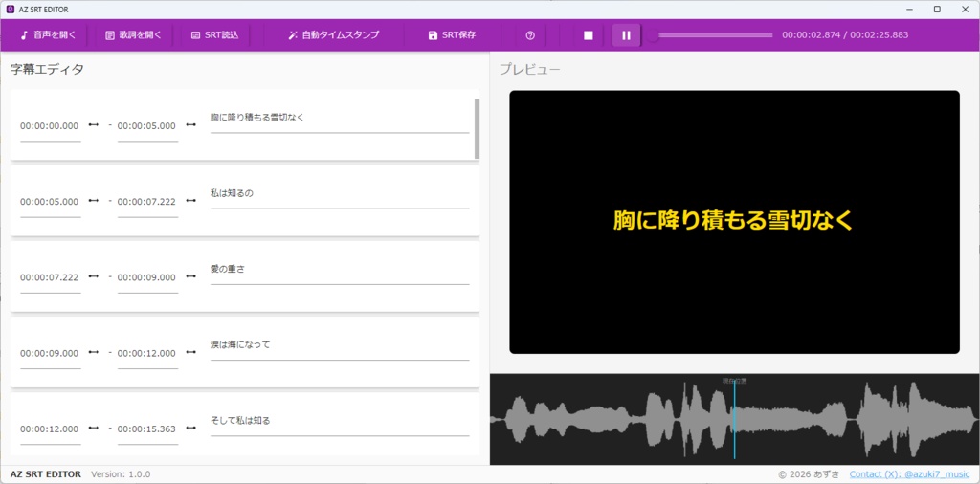Set start time icon for 胸に降り積もる雪切なく row
Screen dimensions: 980x484
(x=93, y=125)
